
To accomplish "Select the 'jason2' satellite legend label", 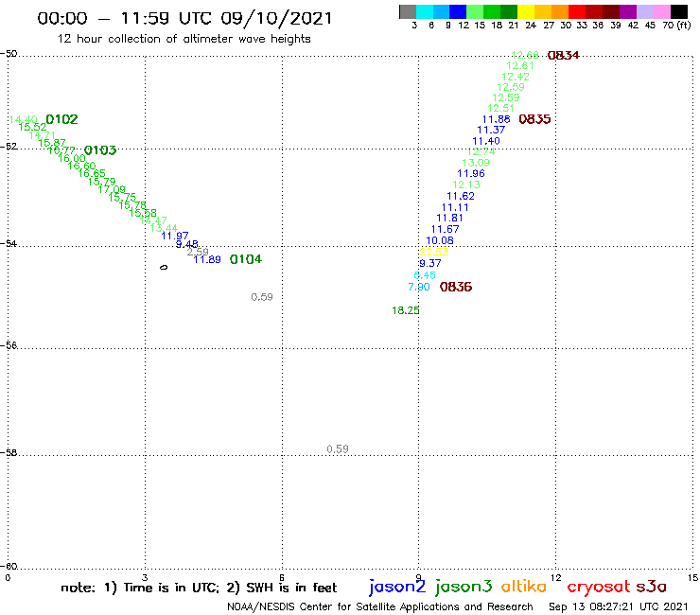I will [397, 587].
